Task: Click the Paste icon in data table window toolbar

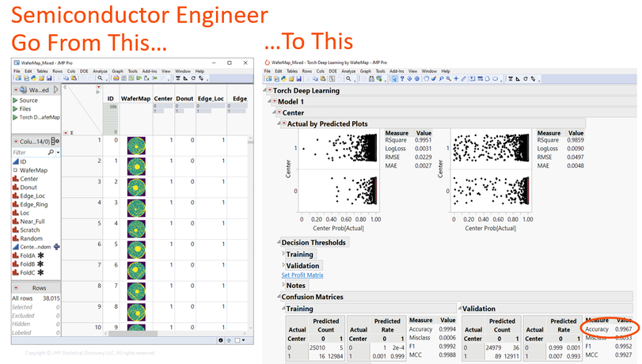Action: coord(74,78)
